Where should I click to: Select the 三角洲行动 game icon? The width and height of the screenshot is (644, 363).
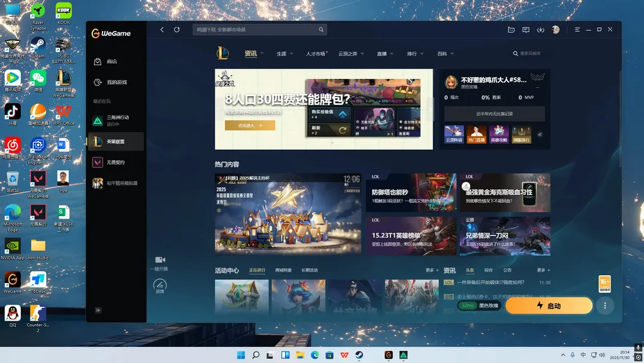[x=98, y=121]
